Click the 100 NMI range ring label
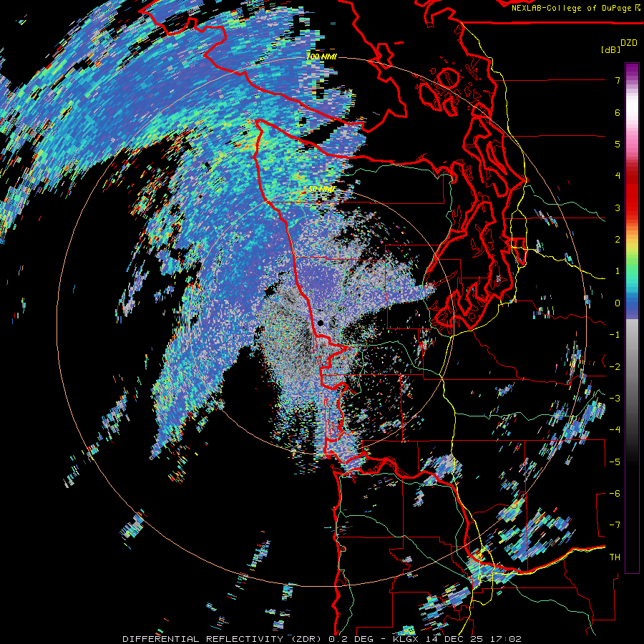This screenshot has height=644, width=644. coord(321,57)
